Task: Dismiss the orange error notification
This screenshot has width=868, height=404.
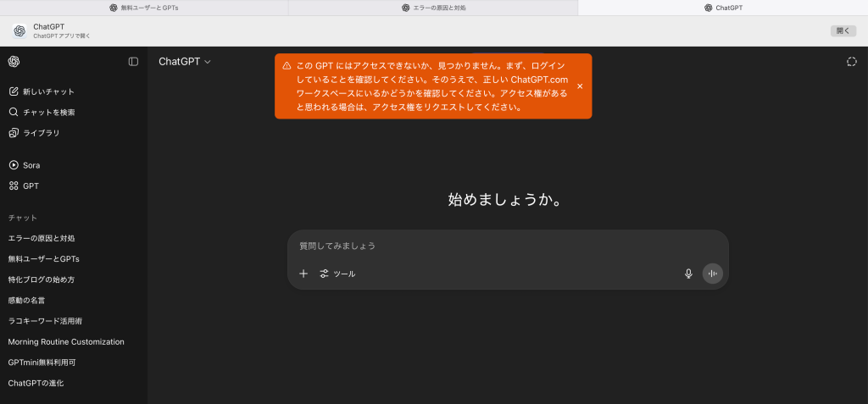Action: pos(580,86)
